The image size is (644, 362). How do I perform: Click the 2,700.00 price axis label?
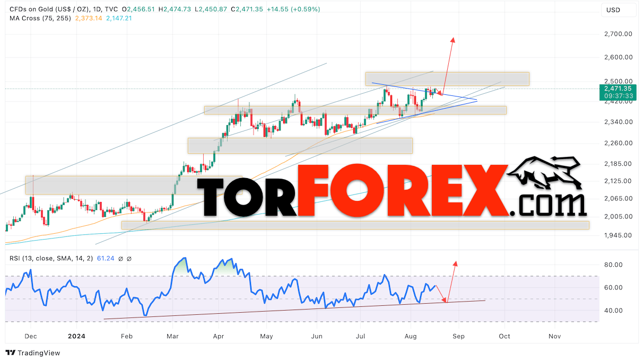tap(619, 34)
